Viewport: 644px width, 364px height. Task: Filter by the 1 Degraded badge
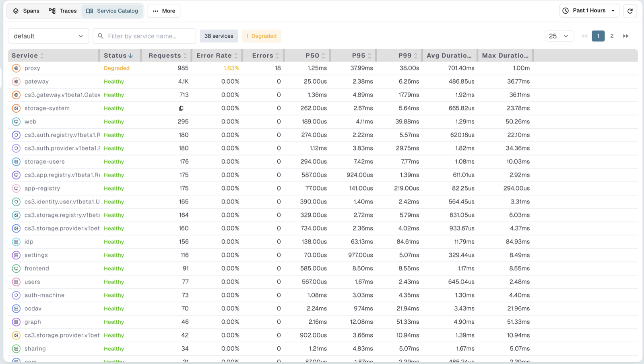click(x=262, y=36)
